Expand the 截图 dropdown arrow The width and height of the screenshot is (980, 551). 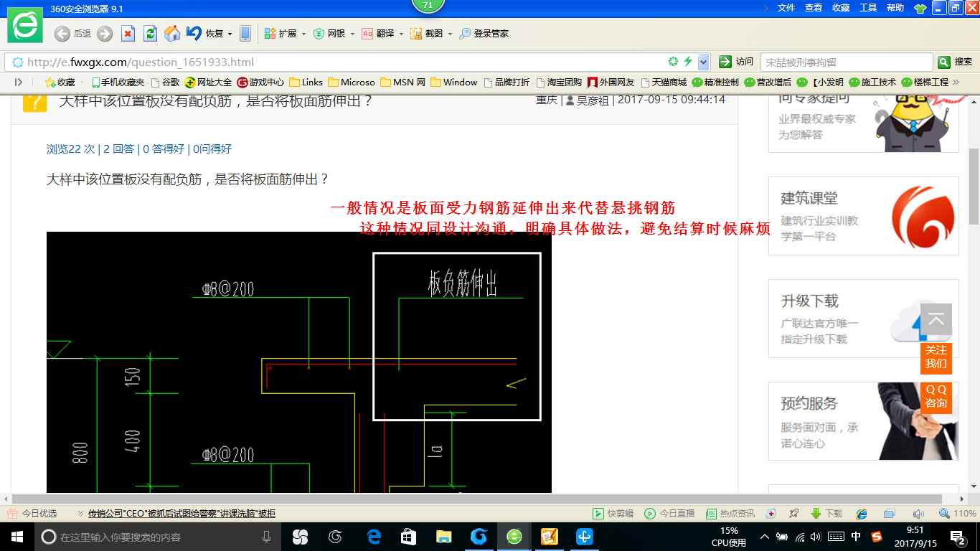coord(450,34)
